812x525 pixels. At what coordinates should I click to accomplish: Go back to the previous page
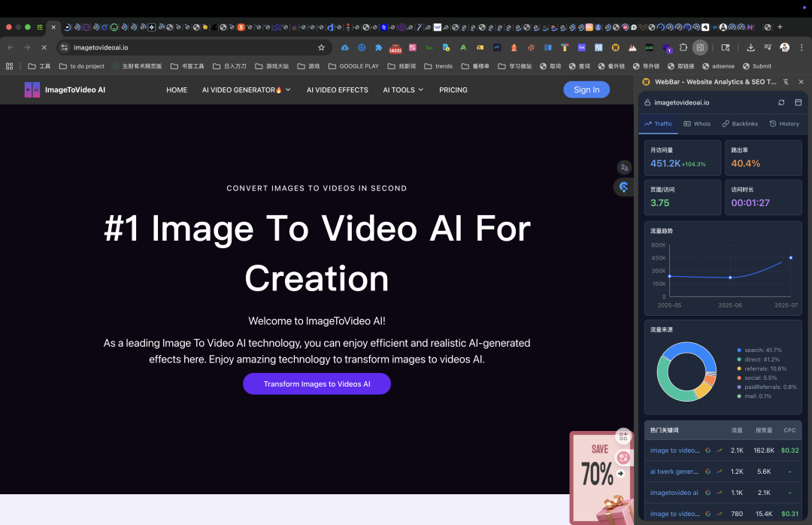pos(11,47)
